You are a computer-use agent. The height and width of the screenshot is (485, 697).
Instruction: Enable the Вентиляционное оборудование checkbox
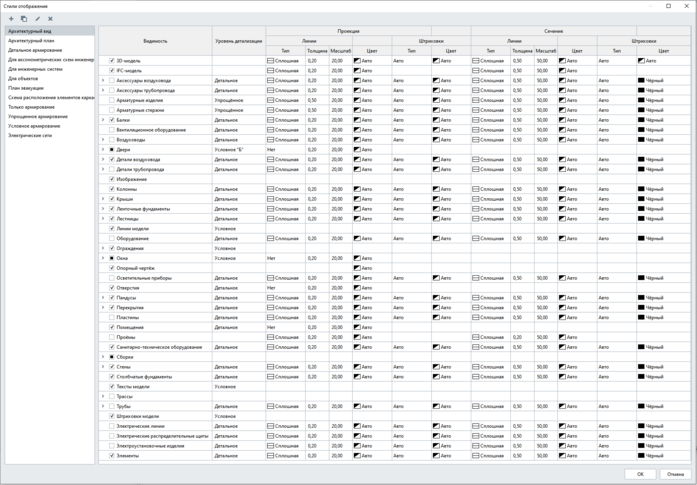112,130
